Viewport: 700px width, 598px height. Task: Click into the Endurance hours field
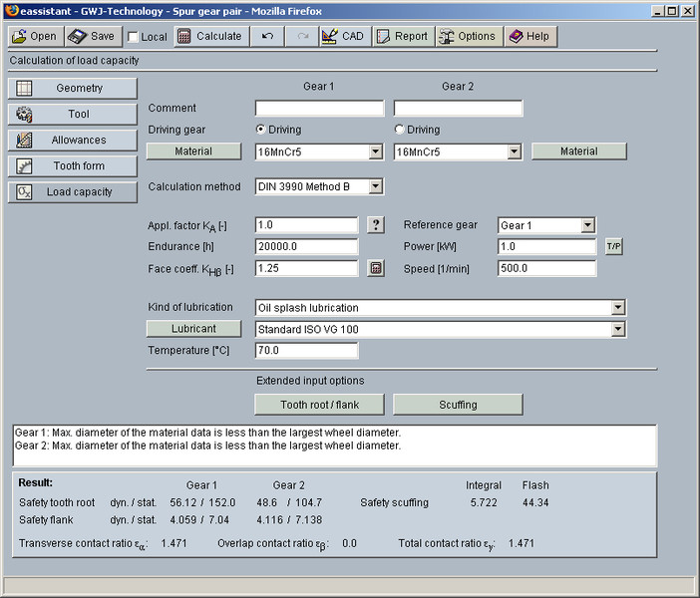pos(306,247)
